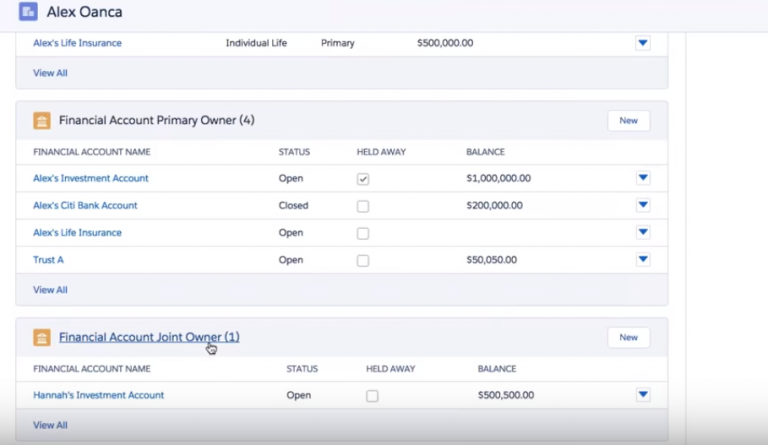Open Hannah's Investment Account link
This screenshot has height=445, width=768.
pyautogui.click(x=98, y=395)
